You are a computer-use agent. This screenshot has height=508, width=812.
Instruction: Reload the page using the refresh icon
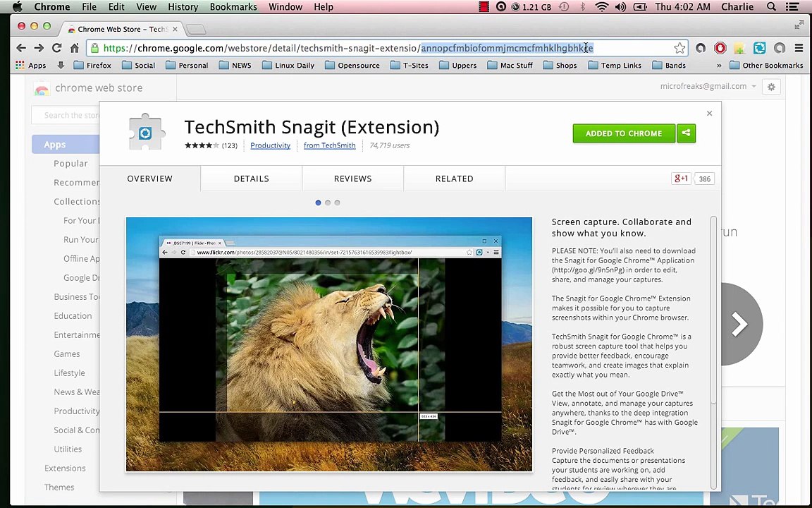click(56, 48)
